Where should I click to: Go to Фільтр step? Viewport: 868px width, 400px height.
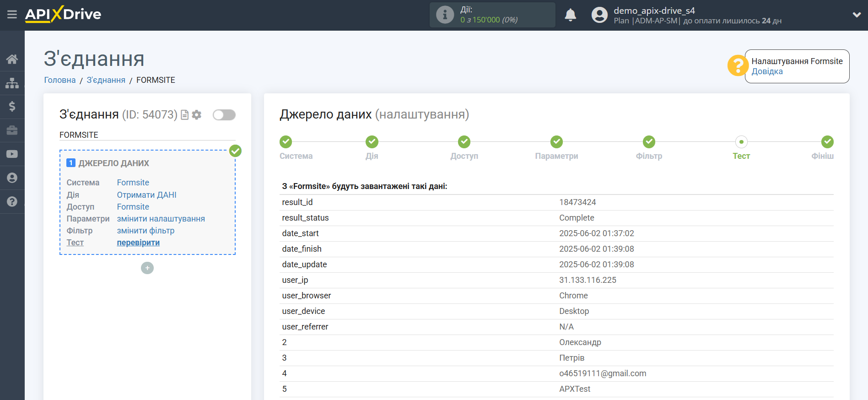tap(649, 142)
